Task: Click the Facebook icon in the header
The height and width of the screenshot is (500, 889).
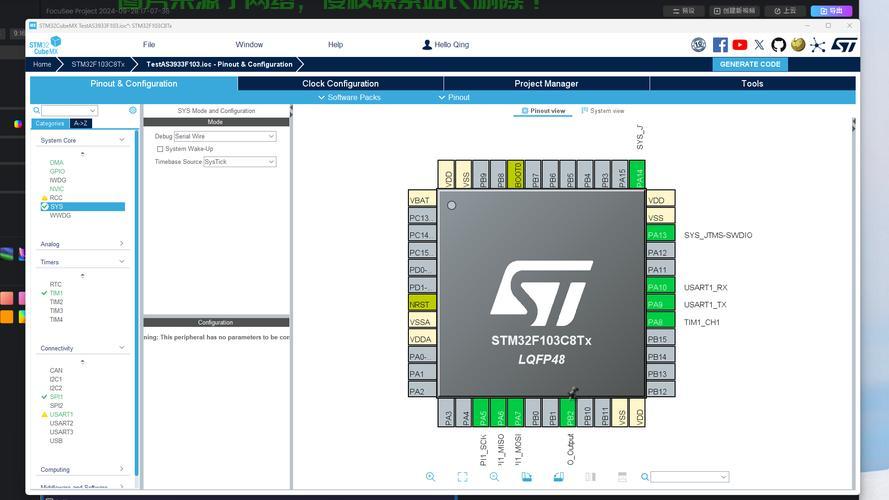Action: pyautogui.click(x=720, y=45)
